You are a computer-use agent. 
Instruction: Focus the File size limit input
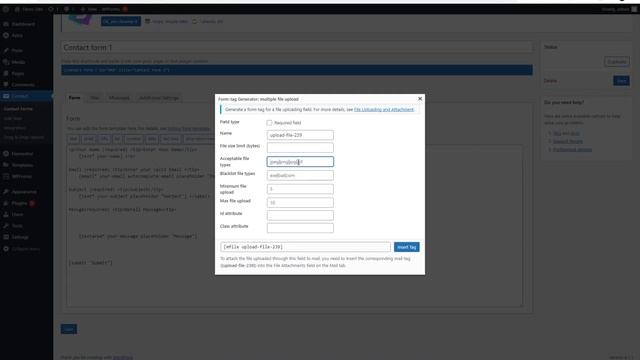point(300,147)
